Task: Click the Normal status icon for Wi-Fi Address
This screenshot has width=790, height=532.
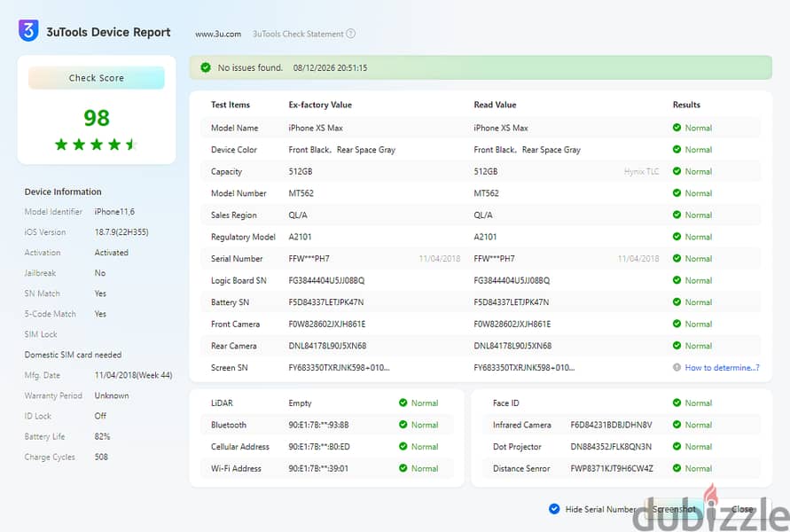Action: pyautogui.click(x=403, y=468)
